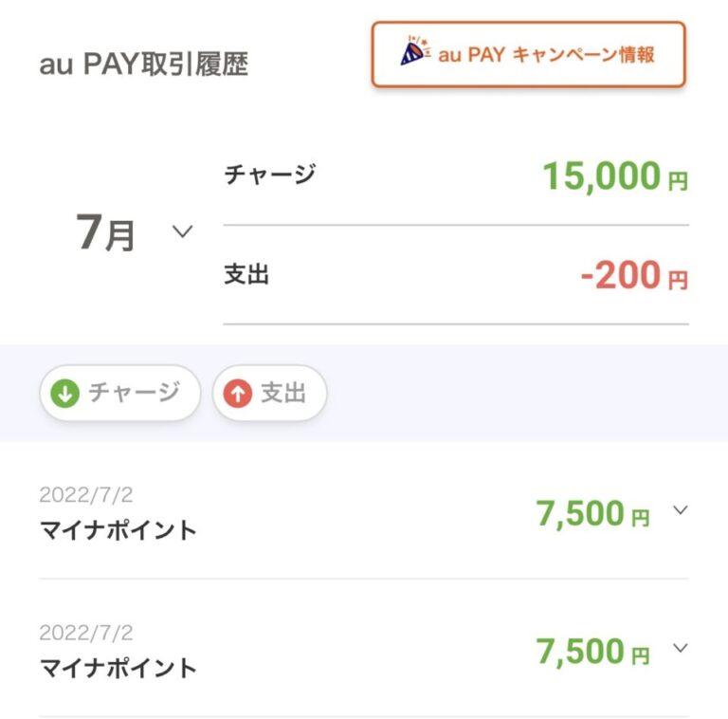Screen dimensions: 728x719
Task: Open the second マイナポイント transaction entry
Action: (118, 667)
